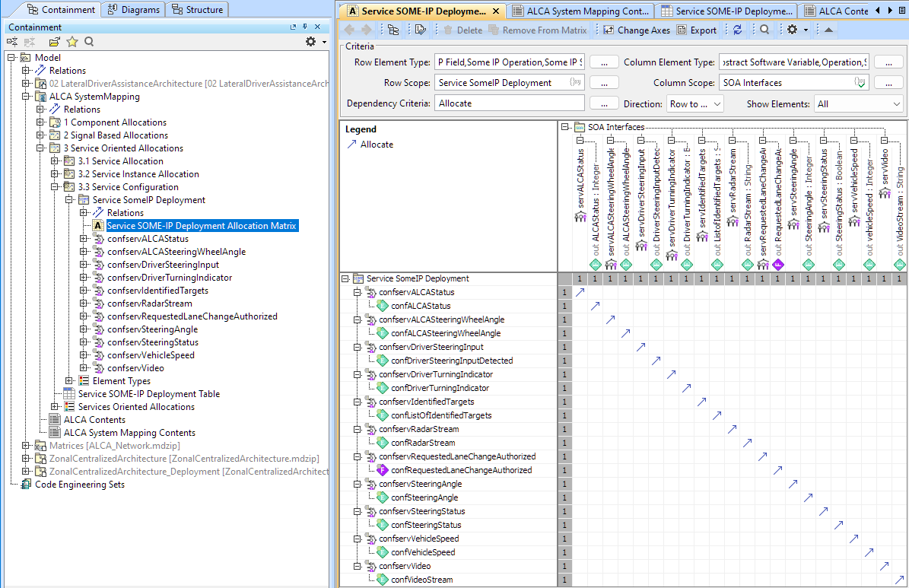Open the Show Elements dropdown

(x=857, y=104)
